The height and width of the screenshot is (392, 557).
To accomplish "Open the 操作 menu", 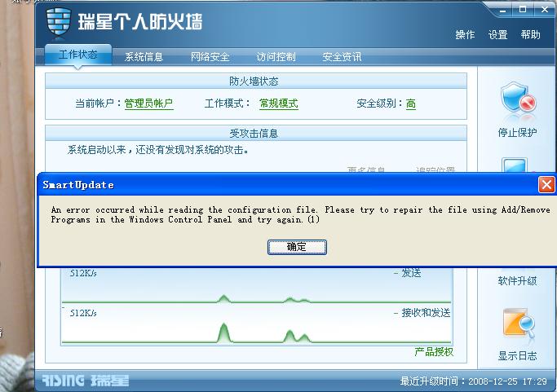I will click(x=465, y=35).
